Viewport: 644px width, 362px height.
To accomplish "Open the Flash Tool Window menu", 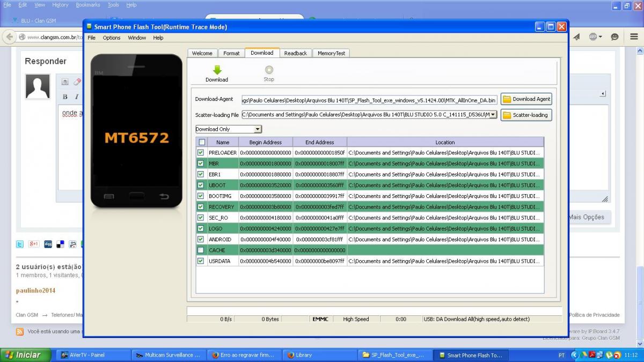I will pos(137,38).
